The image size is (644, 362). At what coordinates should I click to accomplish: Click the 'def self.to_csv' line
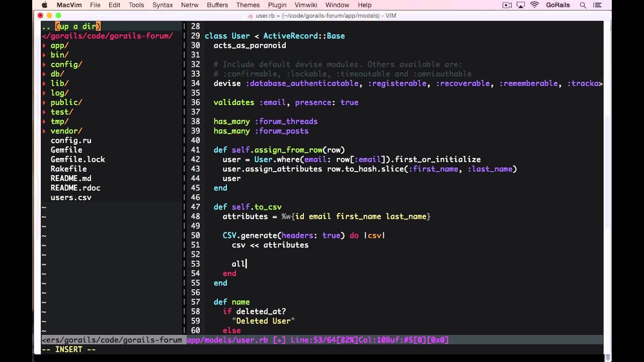(x=248, y=207)
